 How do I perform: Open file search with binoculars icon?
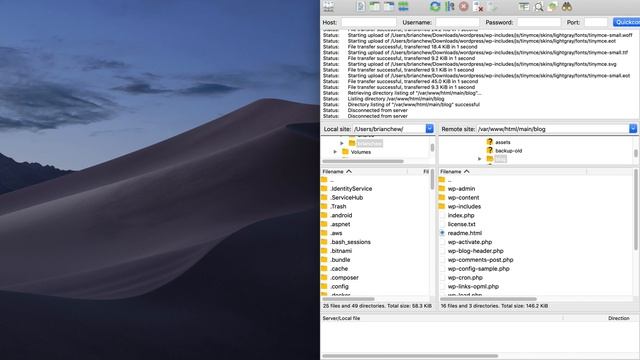click(x=567, y=7)
